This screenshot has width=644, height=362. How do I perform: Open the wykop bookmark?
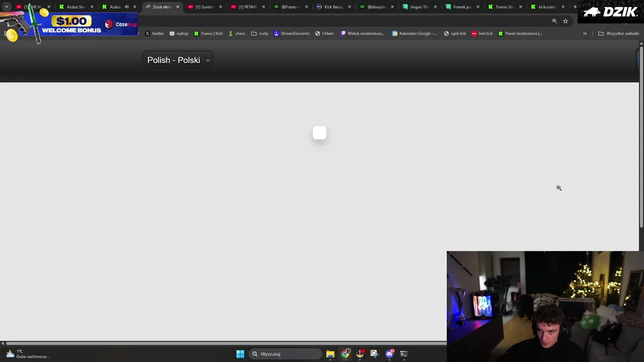[179, 34]
